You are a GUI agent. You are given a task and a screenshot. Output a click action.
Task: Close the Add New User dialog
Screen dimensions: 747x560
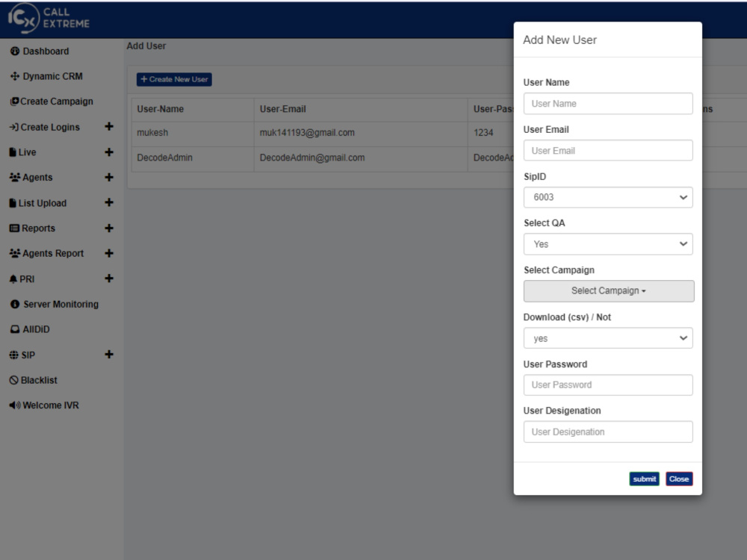pyautogui.click(x=679, y=479)
